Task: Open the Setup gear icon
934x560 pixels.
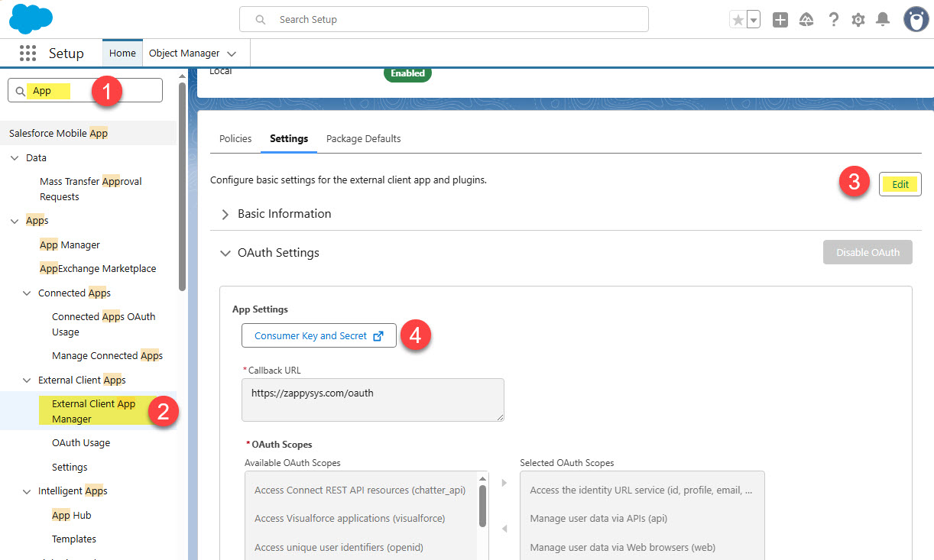Action: click(x=858, y=20)
